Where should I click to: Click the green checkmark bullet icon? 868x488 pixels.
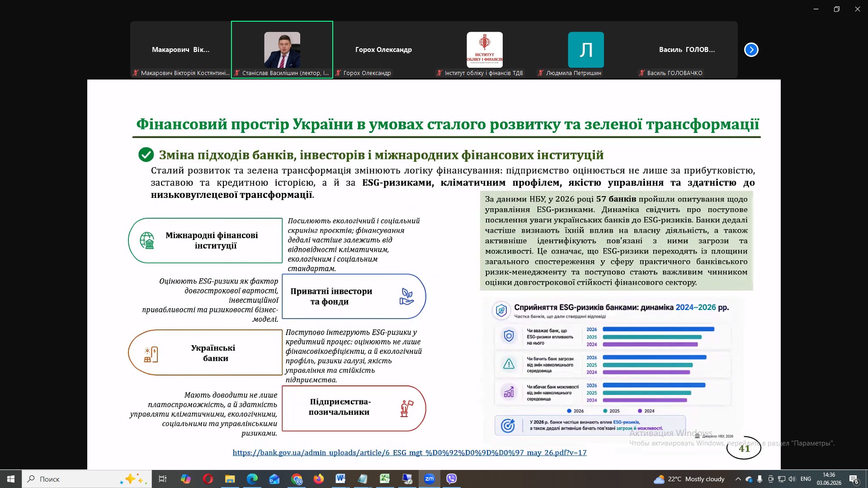pyautogui.click(x=146, y=155)
